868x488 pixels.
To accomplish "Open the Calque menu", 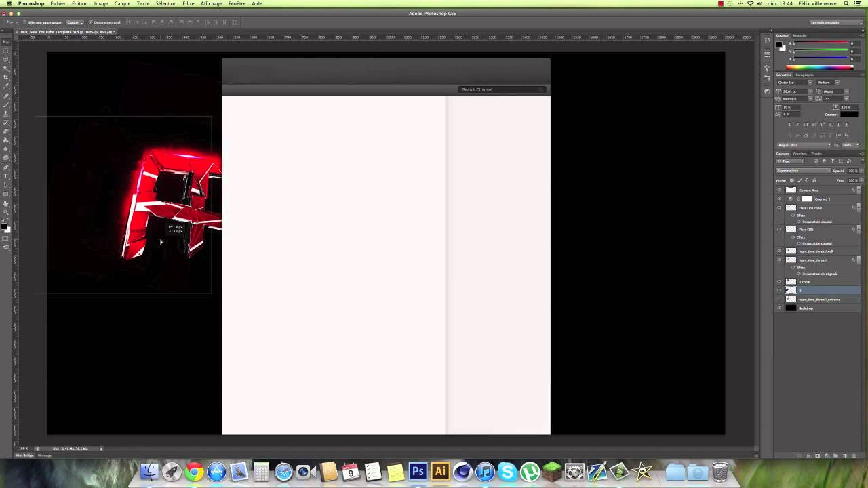I will tap(122, 3).
